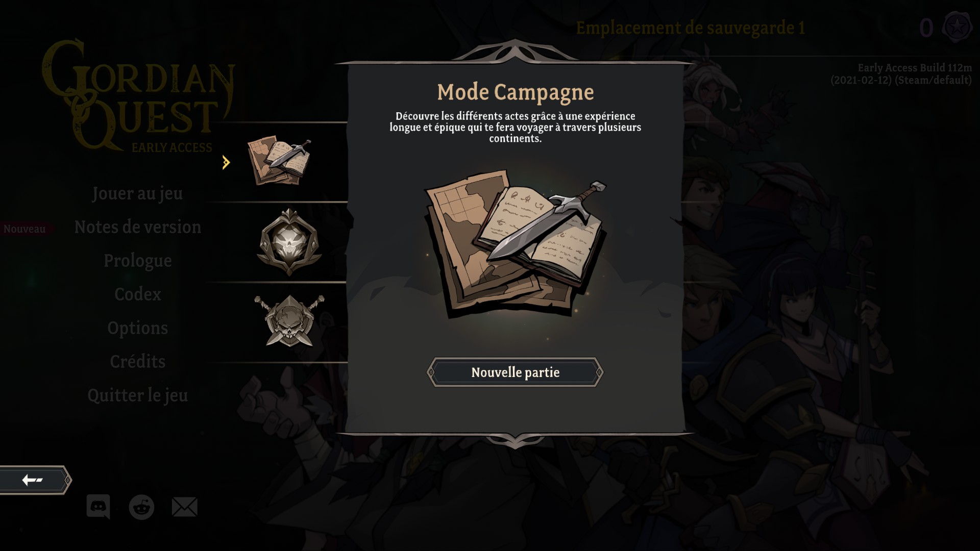Select Prologue from the main menu
980x551 pixels.
pos(138,261)
